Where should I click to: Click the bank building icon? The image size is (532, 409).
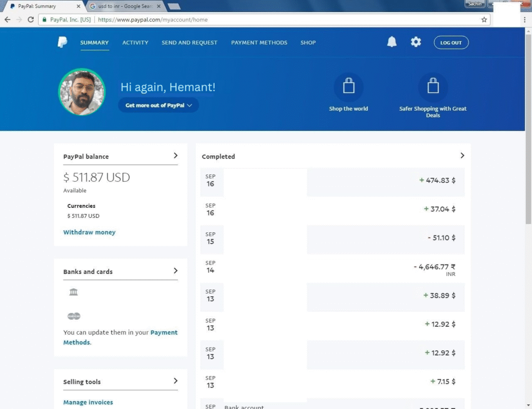pyautogui.click(x=73, y=292)
